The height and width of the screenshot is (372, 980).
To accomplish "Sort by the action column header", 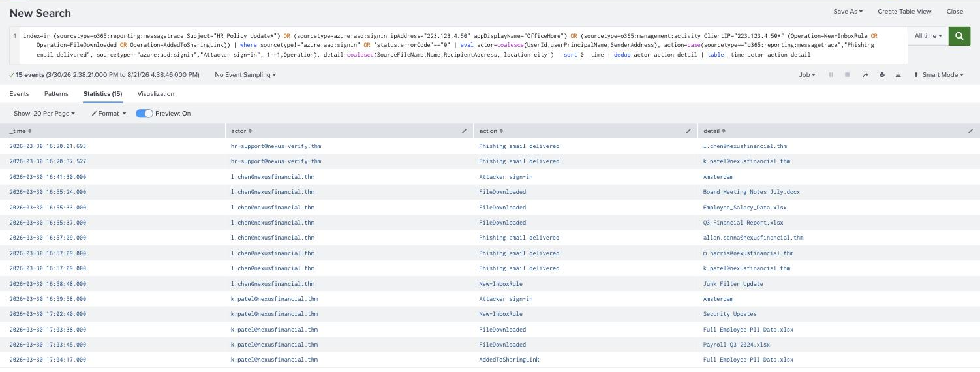I will pyautogui.click(x=491, y=131).
